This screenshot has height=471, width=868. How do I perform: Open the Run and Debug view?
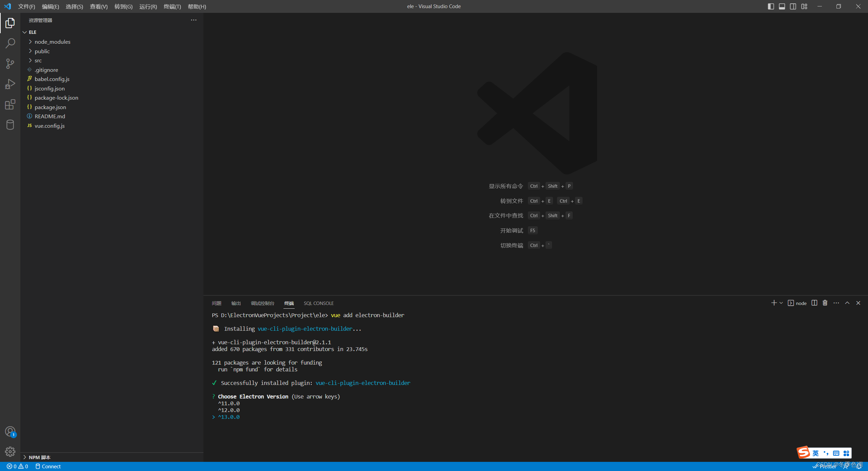coord(10,84)
